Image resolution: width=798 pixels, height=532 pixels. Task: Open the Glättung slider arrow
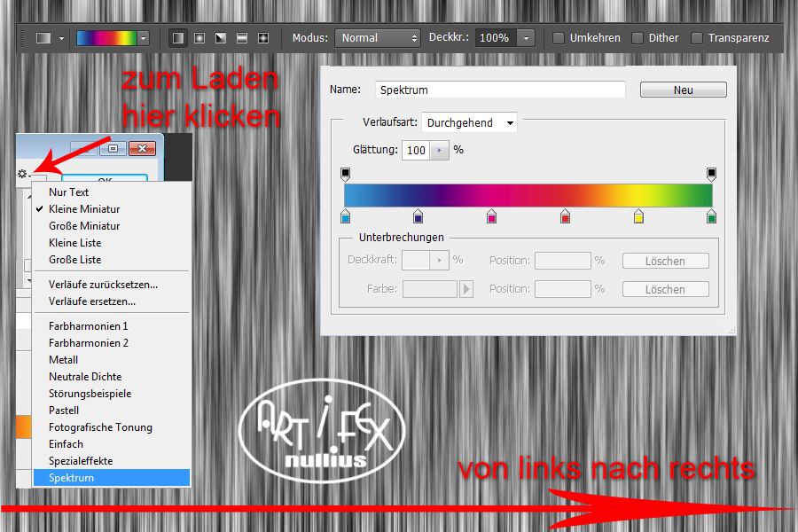[x=439, y=150]
